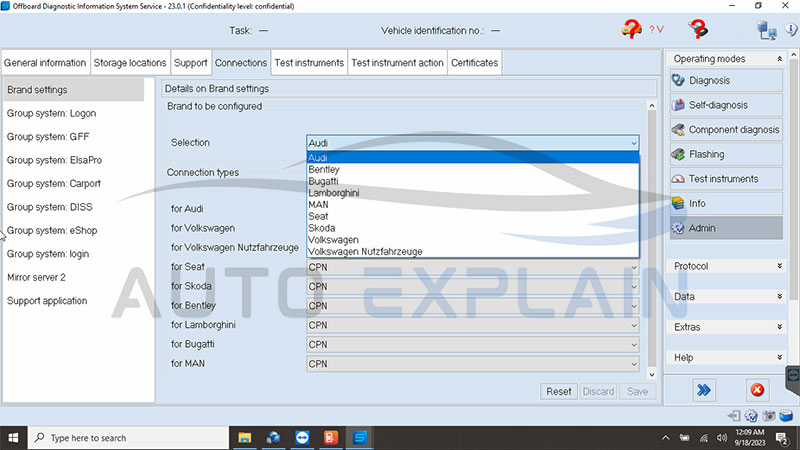Switch to Support tab
Image resolution: width=800 pixels, height=450 pixels.
point(190,63)
